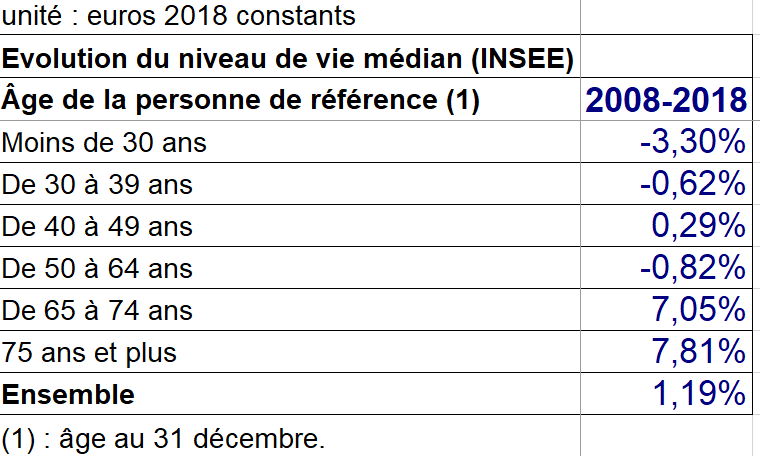Select the 2008-2018 column header cell
The image size is (760, 456).
[x=666, y=99]
